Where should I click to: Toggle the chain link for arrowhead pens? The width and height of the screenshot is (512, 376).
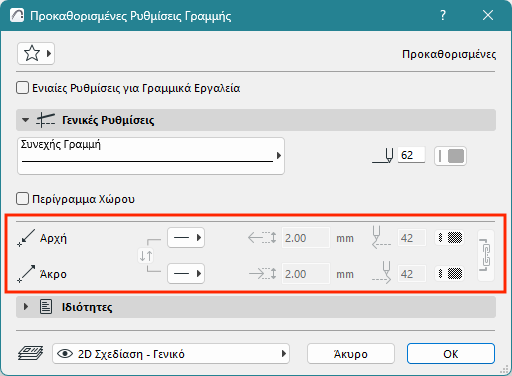pyautogui.click(x=486, y=256)
